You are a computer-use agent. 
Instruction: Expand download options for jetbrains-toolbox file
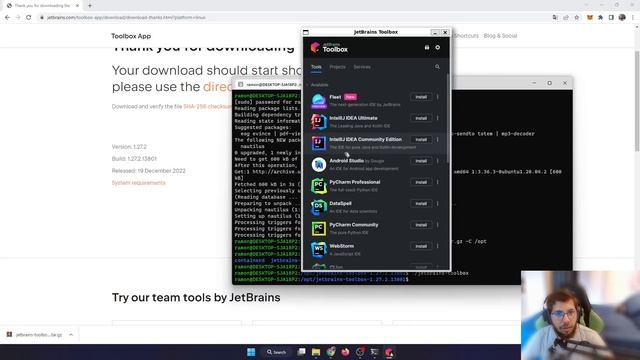pyautogui.click(x=71, y=335)
